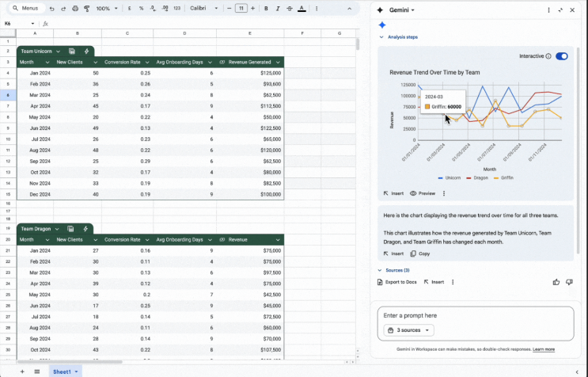Increase font size with plus button
Viewport: 588px width, 377px height.
(x=252, y=8)
